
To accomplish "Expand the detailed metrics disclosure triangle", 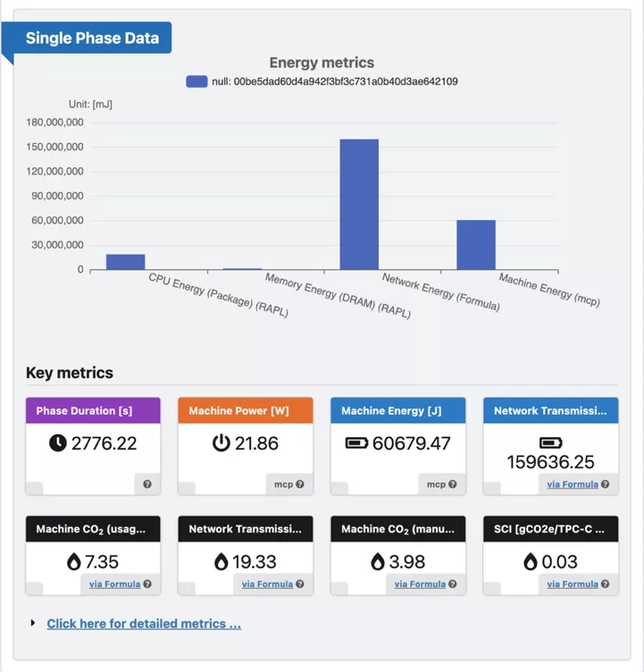I will click(x=33, y=624).
